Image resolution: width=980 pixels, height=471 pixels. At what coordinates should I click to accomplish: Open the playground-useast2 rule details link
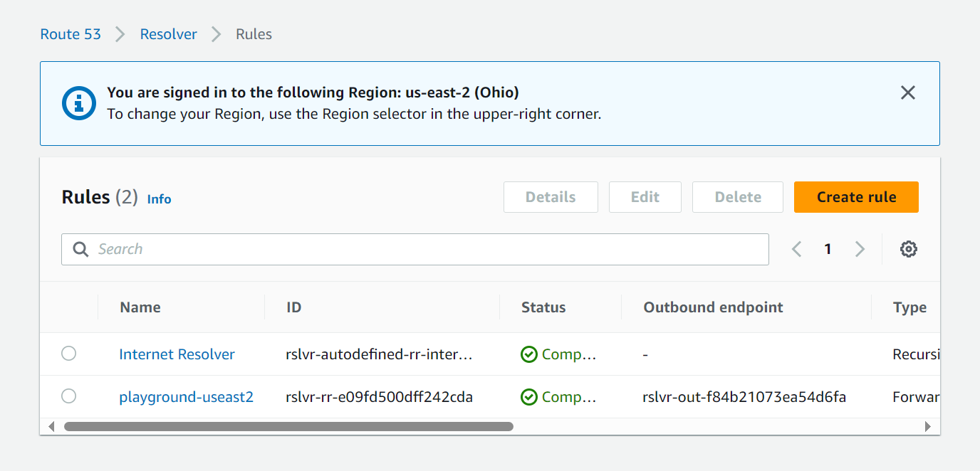[186, 397]
